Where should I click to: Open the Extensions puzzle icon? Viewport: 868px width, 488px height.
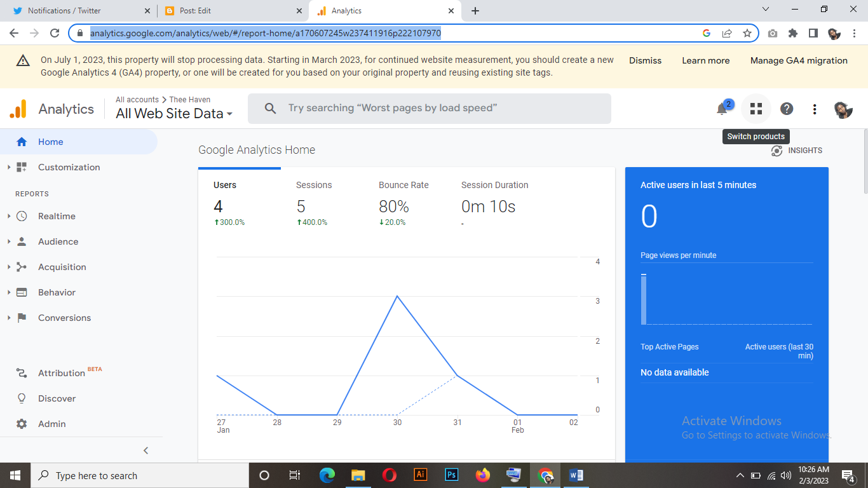[x=793, y=33]
